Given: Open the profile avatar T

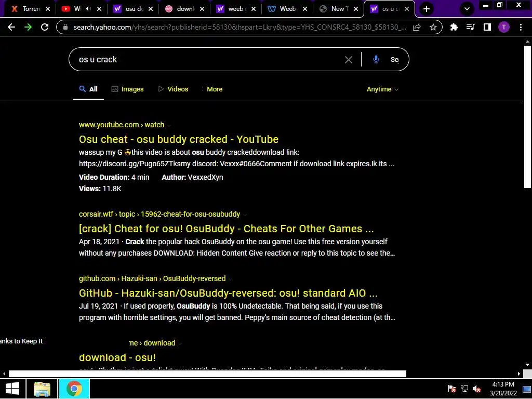Looking at the screenshot, I should (x=504, y=27).
